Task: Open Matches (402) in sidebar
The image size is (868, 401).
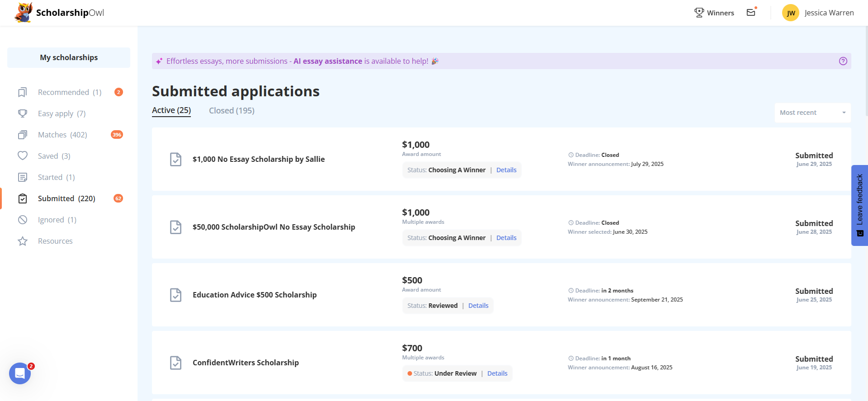Action: point(62,135)
